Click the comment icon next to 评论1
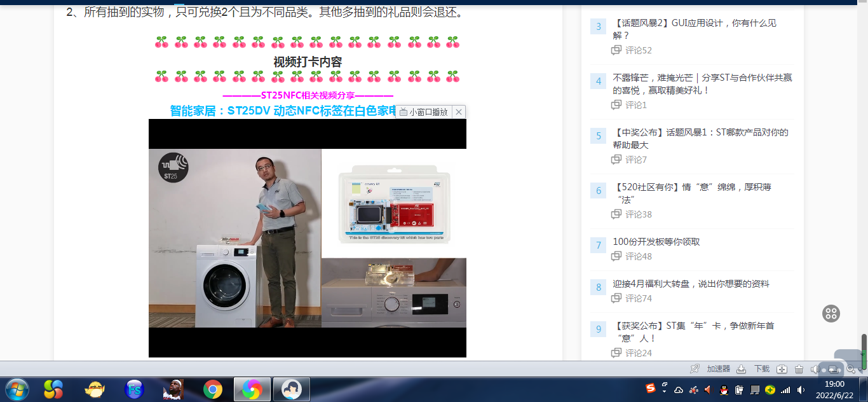This screenshot has width=868, height=402. (x=616, y=105)
